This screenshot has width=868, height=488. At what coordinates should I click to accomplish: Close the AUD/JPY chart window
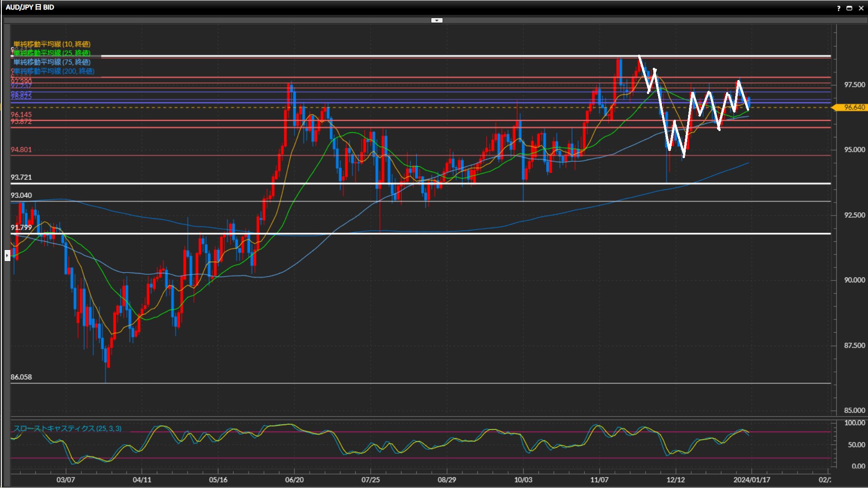pos(861,8)
